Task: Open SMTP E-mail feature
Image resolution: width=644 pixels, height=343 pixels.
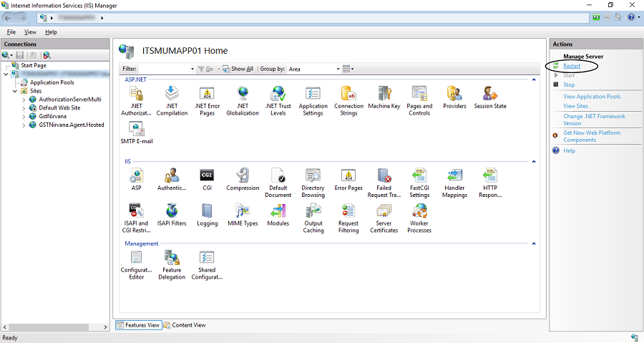Action: (137, 132)
